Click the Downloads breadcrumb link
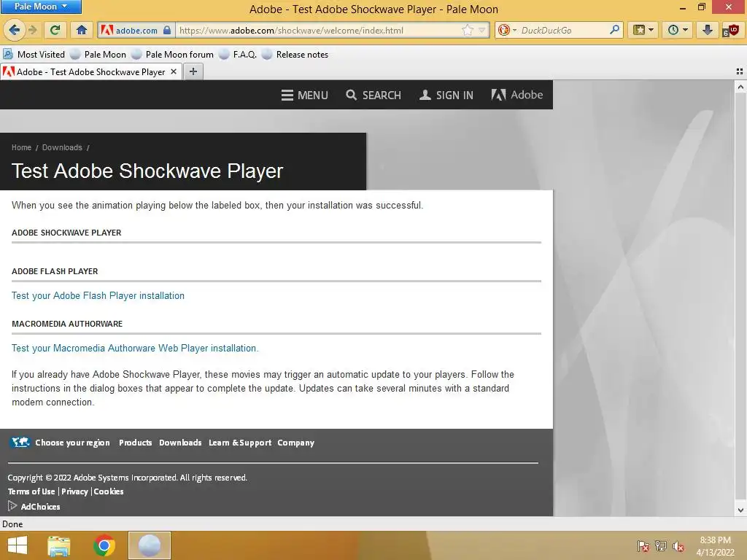 pyautogui.click(x=62, y=147)
